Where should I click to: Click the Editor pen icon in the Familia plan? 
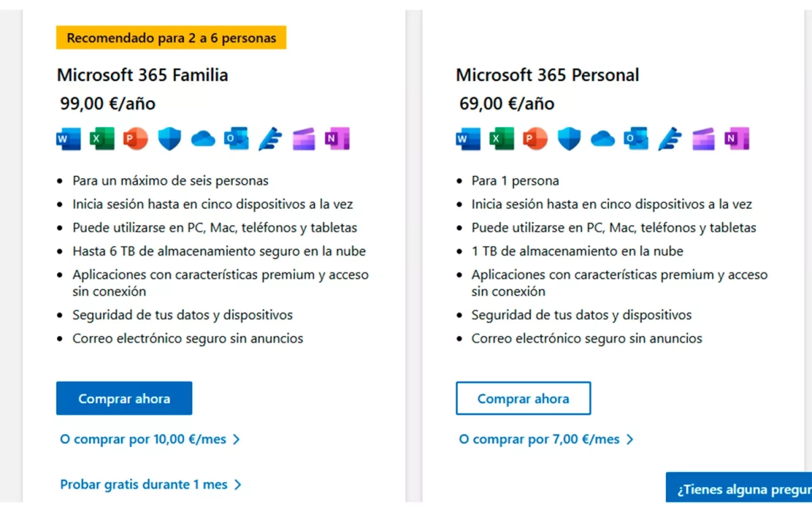(270, 139)
